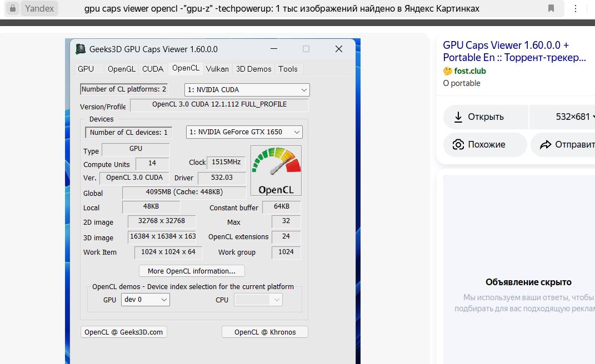Click the Global memory 4095MB field
This screenshot has width=595, height=364.
click(184, 192)
